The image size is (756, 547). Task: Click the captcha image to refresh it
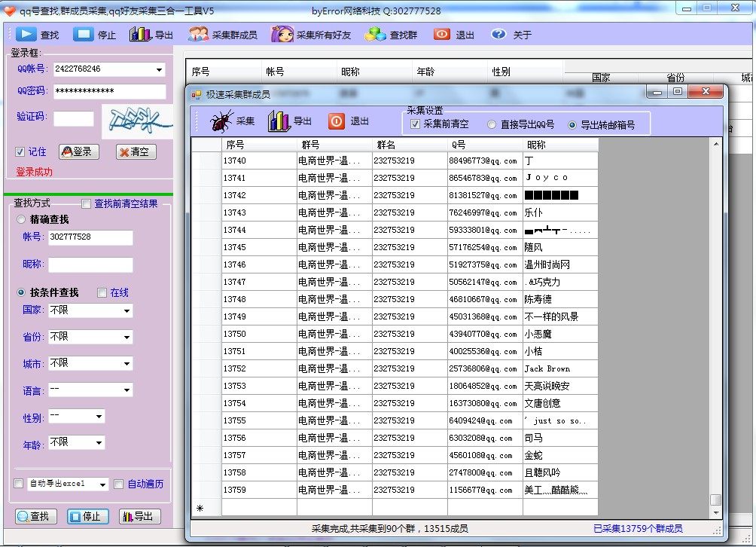tap(137, 121)
